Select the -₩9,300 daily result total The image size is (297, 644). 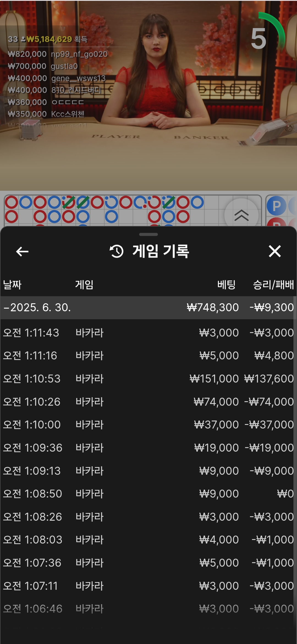(x=272, y=307)
